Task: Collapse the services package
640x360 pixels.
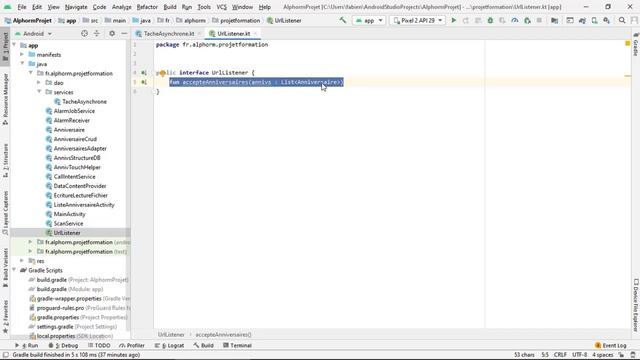Action: pyautogui.click(x=39, y=92)
